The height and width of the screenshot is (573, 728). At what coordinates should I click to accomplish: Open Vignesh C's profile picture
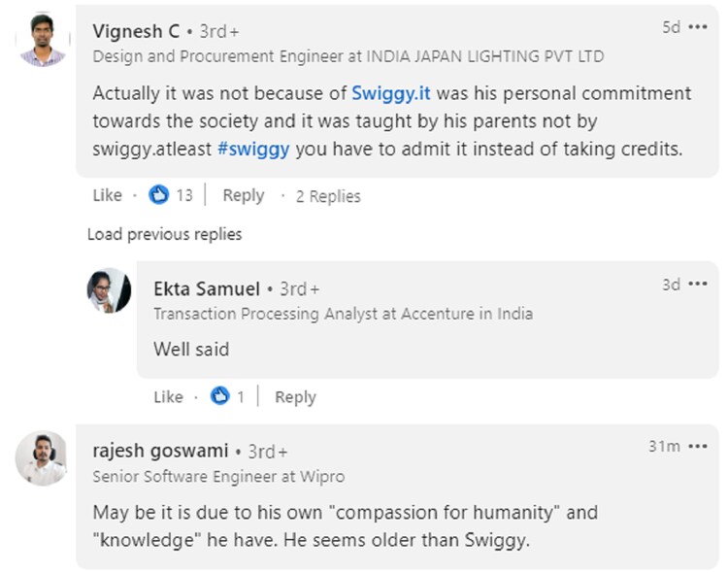pos(42,40)
